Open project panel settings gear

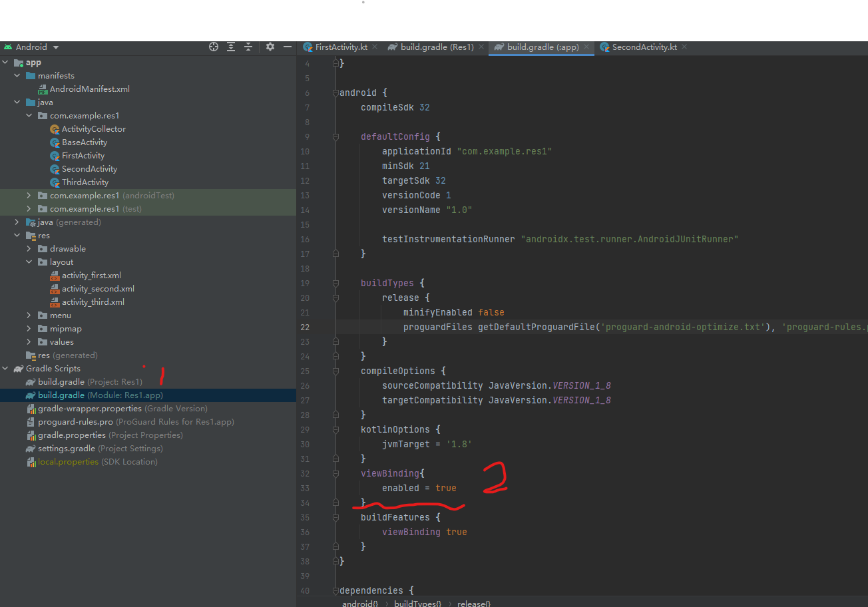coord(270,47)
